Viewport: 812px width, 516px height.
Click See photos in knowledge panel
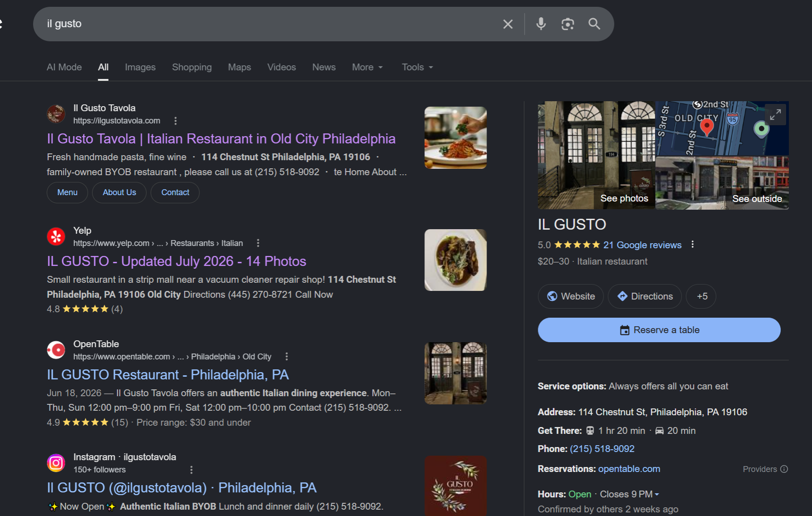(625, 198)
